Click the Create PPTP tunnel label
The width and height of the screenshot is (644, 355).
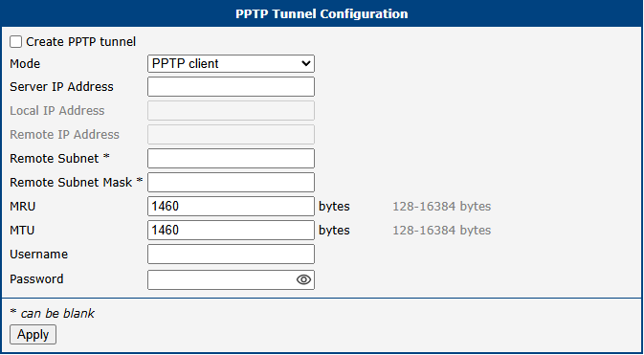click(81, 42)
